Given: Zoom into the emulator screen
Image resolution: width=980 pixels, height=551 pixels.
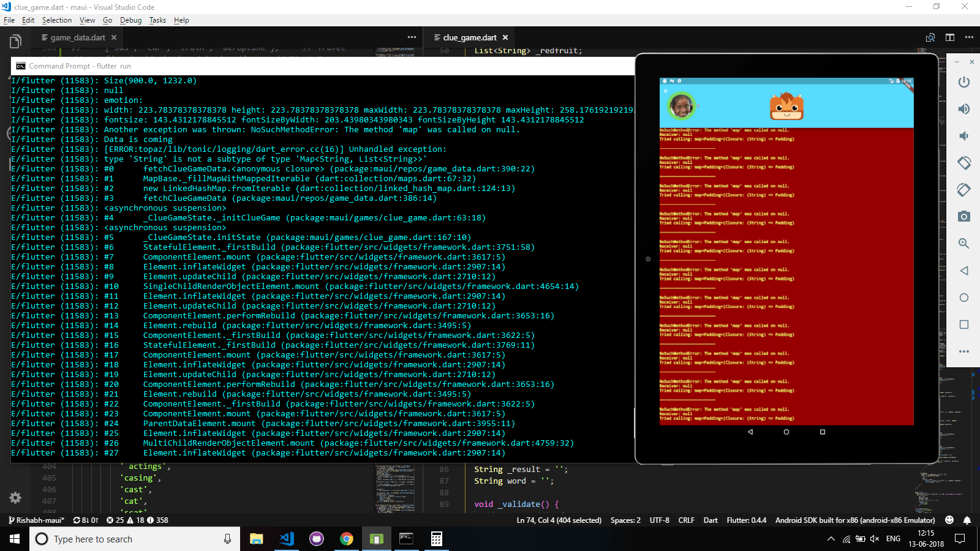Looking at the screenshot, I should [963, 243].
